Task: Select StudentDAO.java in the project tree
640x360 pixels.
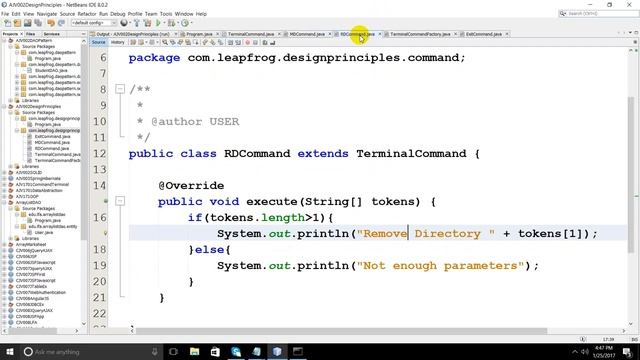Action: point(51,71)
